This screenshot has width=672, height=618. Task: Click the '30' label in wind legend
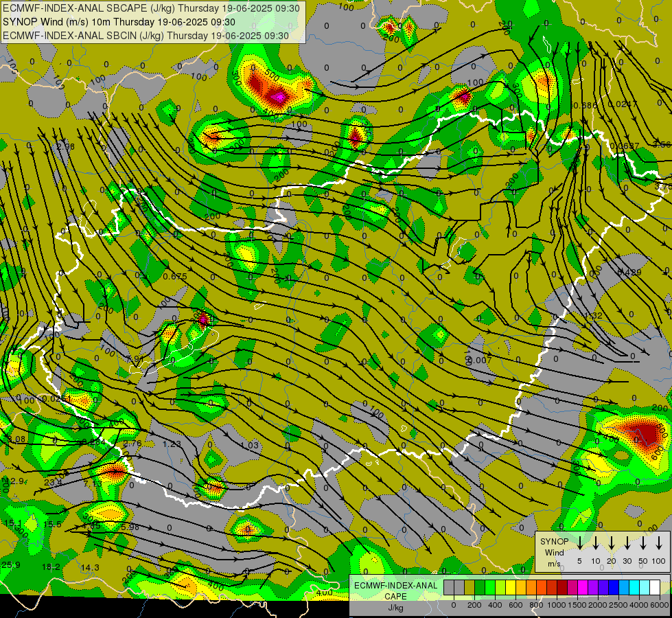tap(627, 561)
